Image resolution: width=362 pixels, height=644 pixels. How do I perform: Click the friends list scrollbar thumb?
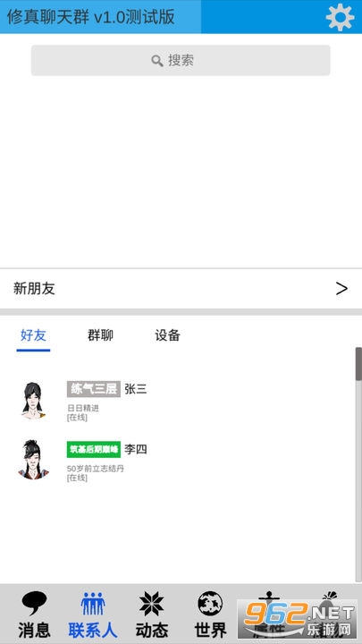pyautogui.click(x=358, y=364)
